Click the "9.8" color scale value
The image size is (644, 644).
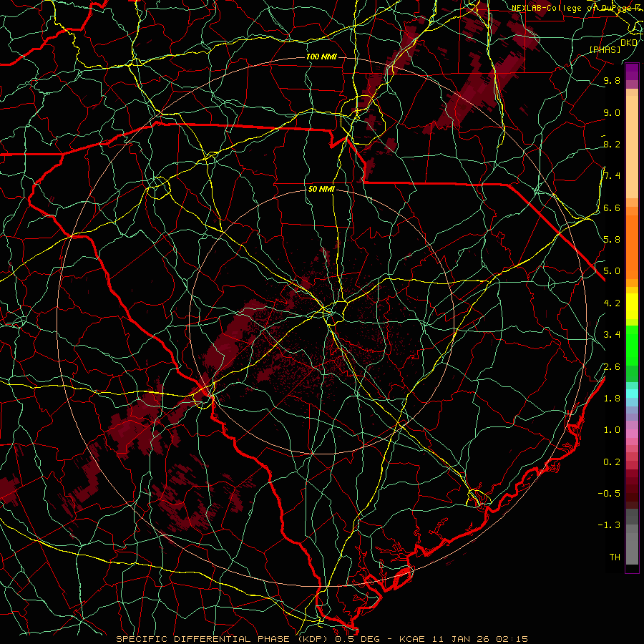(612, 80)
